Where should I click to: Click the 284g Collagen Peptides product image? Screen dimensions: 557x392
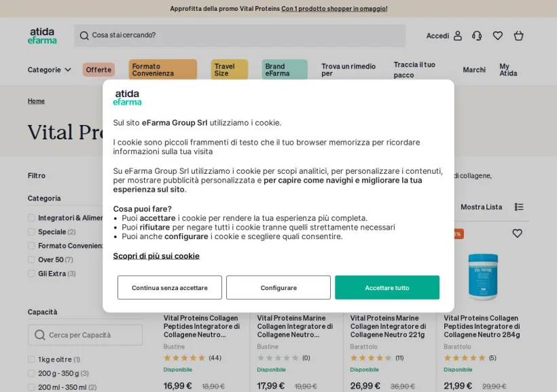(x=483, y=277)
